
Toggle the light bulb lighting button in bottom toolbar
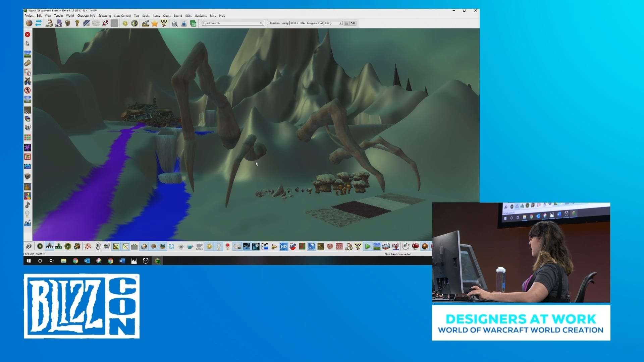219,247
